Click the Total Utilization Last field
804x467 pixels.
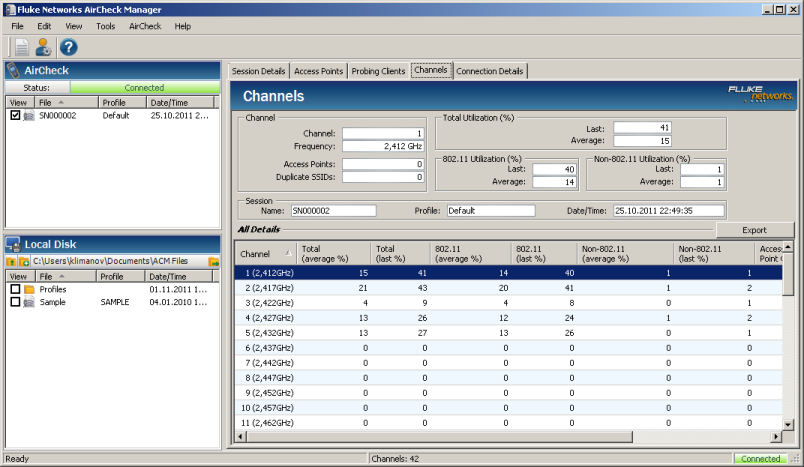click(642, 128)
